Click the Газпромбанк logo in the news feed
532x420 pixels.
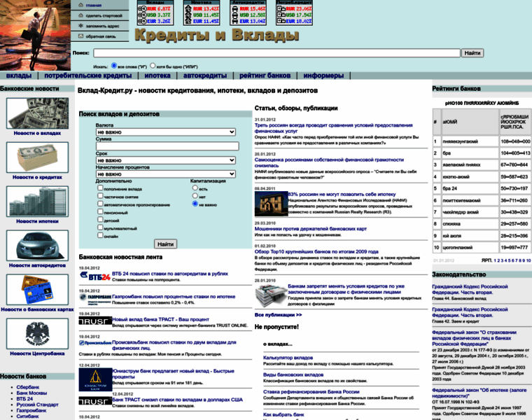tap(95, 298)
